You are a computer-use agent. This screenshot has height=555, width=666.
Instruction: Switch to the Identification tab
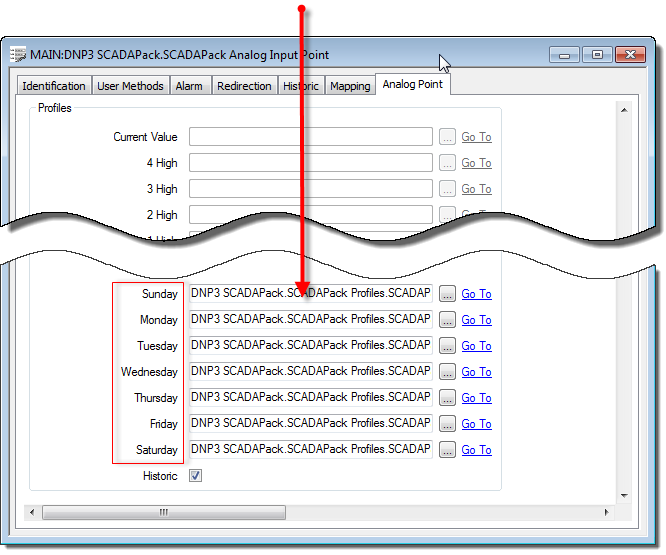[54, 86]
